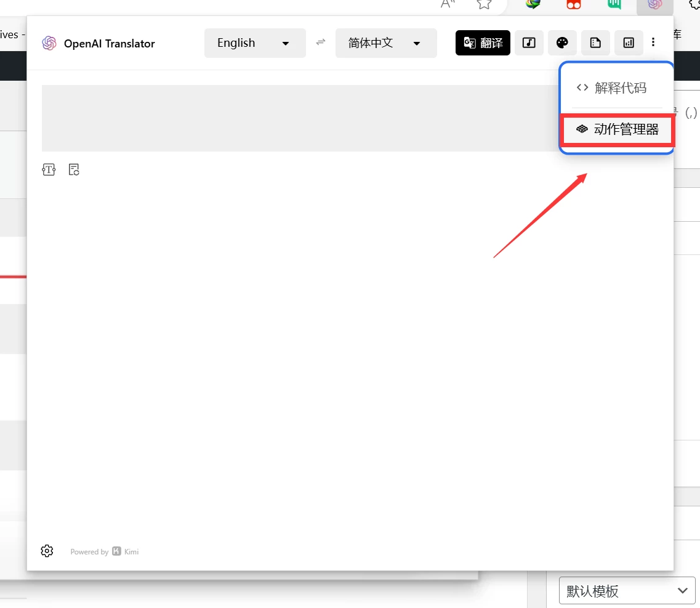Open the English source language dropdown
700x608 pixels.
pos(254,43)
